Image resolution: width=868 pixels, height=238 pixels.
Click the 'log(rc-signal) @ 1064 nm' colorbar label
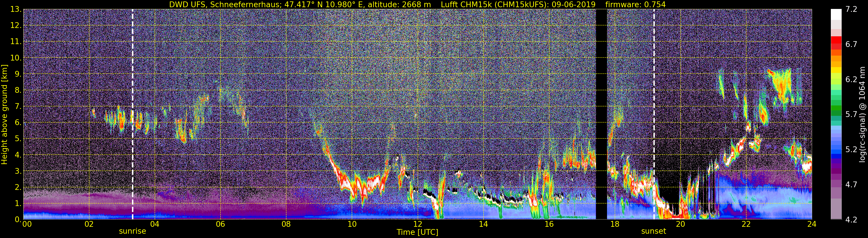click(863, 114)
